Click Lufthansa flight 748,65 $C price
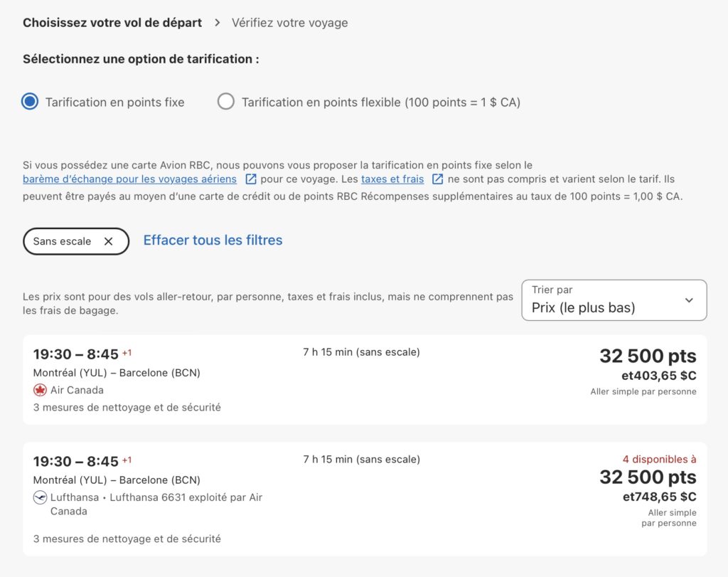Screen dimensions: 728x577 coord(659,497)
